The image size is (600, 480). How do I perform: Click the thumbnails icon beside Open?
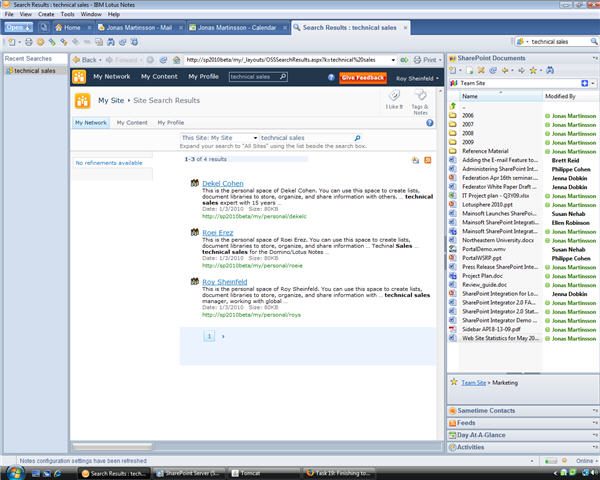44,27
